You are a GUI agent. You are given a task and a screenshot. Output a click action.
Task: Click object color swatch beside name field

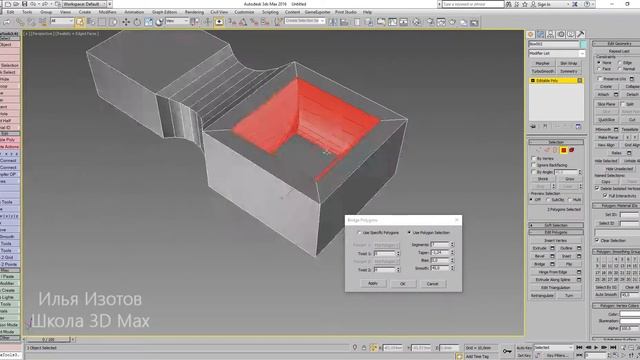click(x=583, y=44)
